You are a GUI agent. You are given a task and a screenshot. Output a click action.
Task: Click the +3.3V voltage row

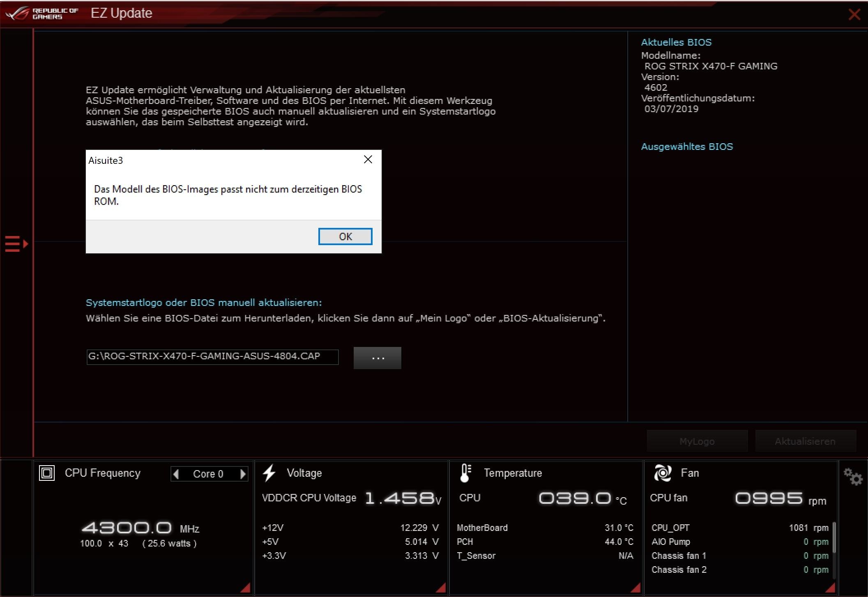(350, 556)
